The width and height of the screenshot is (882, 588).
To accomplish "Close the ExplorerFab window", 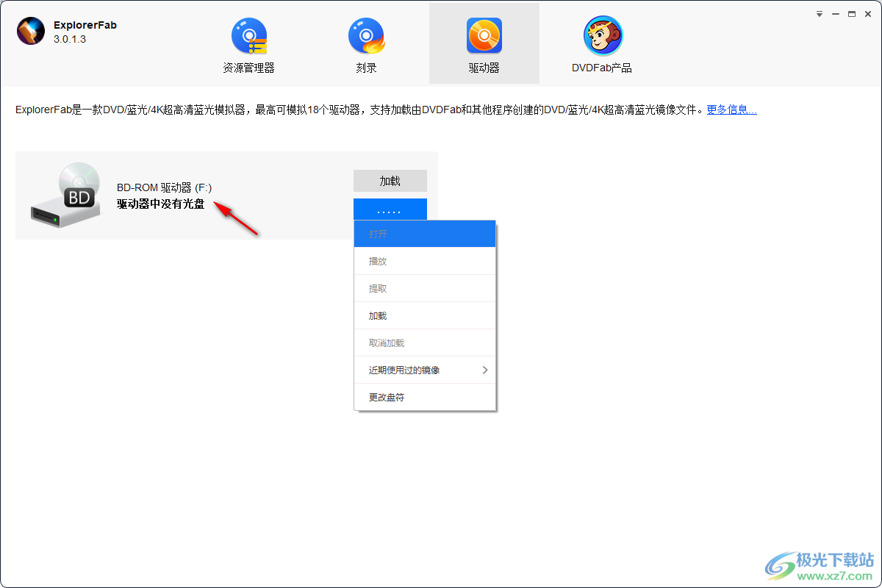I will coord(868,14).
